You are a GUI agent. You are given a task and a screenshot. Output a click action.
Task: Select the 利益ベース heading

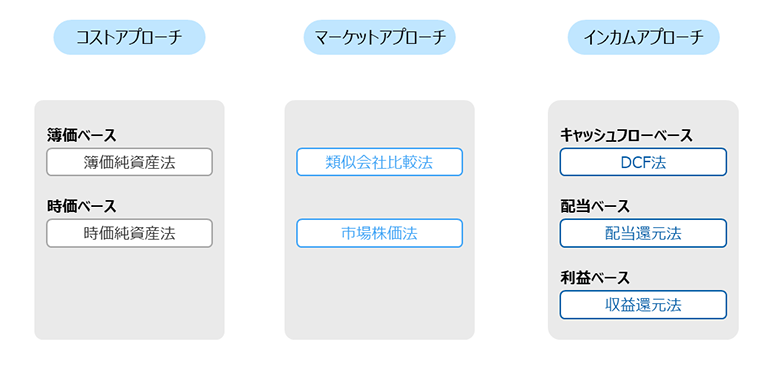[x=595, y=278]
